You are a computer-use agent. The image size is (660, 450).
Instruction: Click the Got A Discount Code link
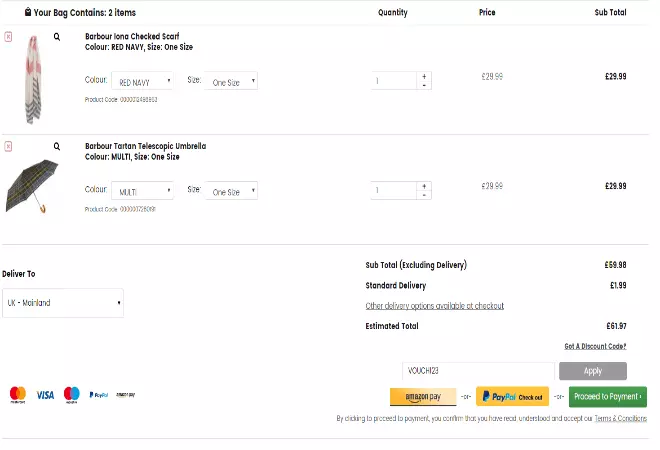pyautogui.click(x=595, y=346)
